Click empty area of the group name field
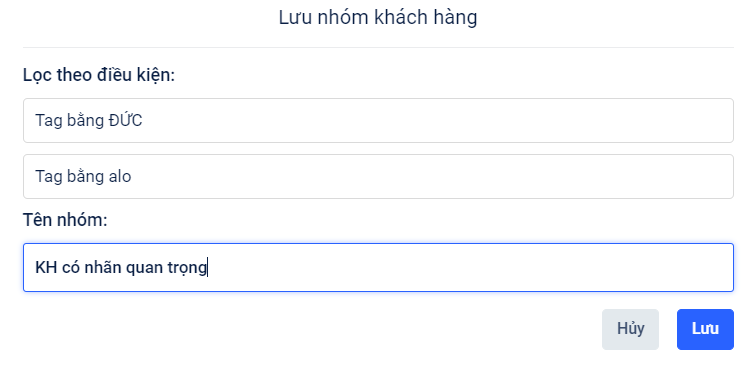 coord(471,268)
